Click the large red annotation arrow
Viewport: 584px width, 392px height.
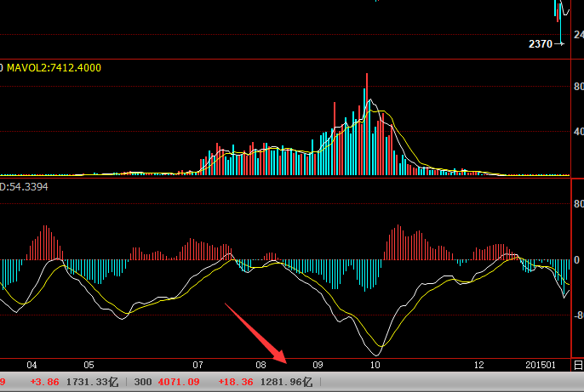click(256, 333)
